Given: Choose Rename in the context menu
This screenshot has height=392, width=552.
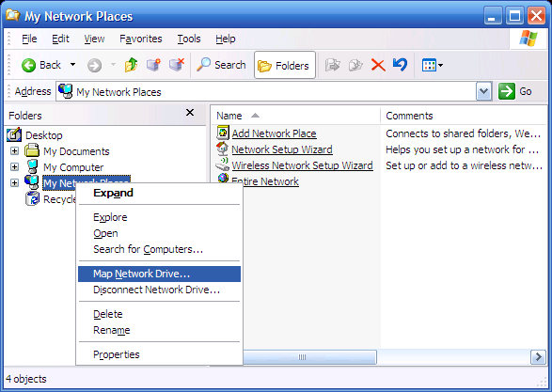Looking at the screenshot, I should (159, 330).
